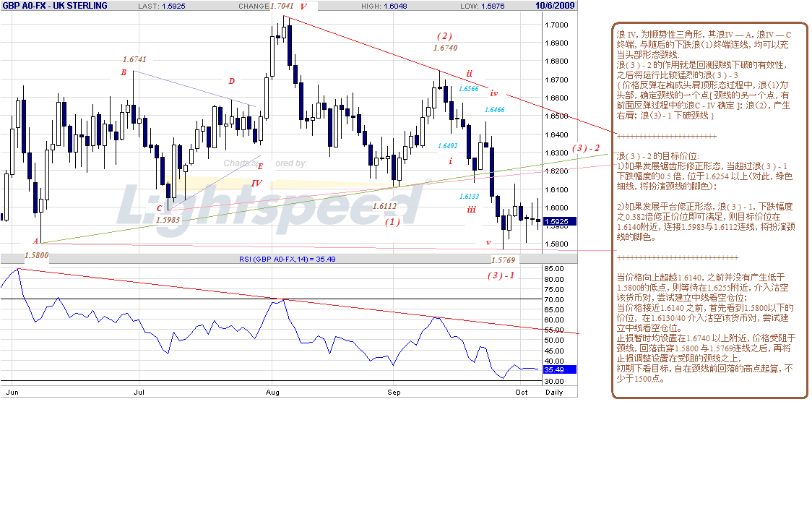Click the blue 1.6402 price label
Viewport: 812px width, 527px height.
coord(447,146)
